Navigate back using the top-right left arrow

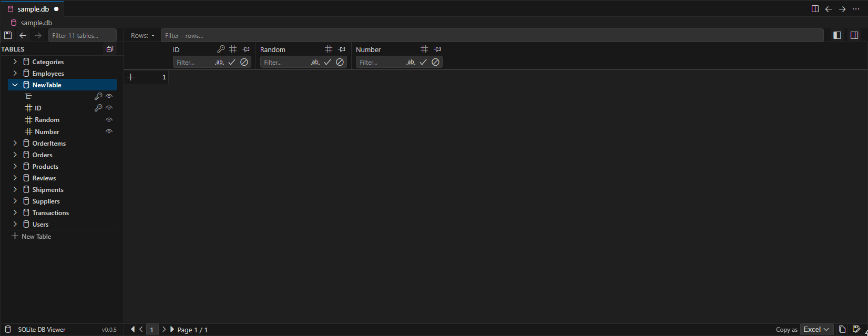click(829, 9)
